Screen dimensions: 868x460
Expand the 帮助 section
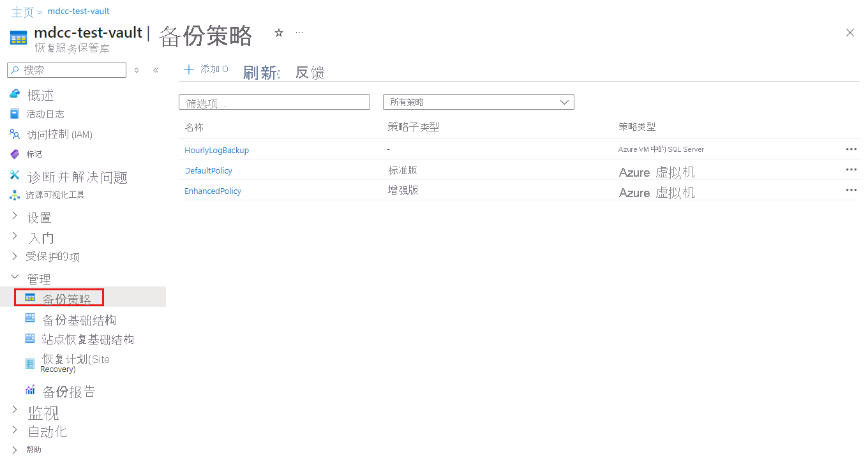15,450
